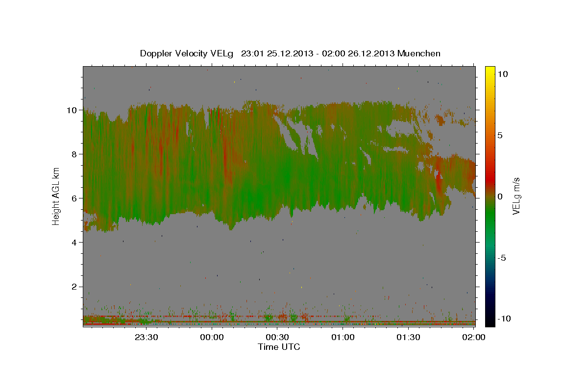The image size is (588, 392).
Task: Click the colorbar value -5 label
Action: [x=502, y=258]
